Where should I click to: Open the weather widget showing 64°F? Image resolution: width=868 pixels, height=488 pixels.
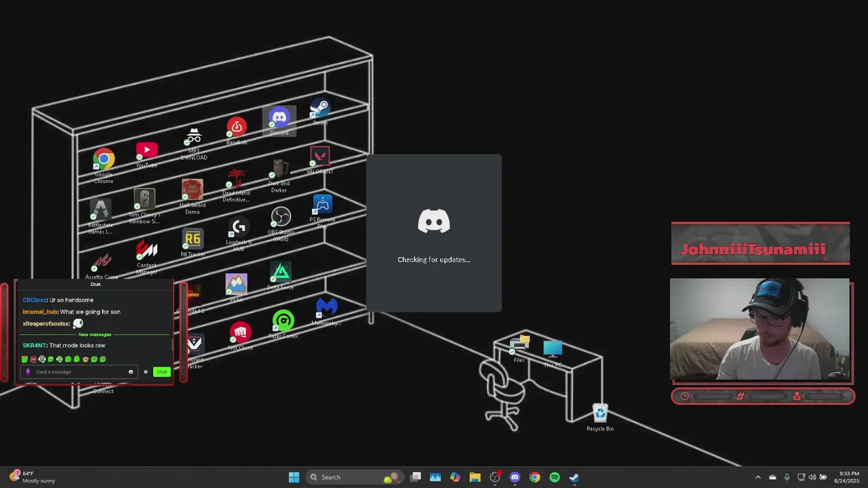33,477
